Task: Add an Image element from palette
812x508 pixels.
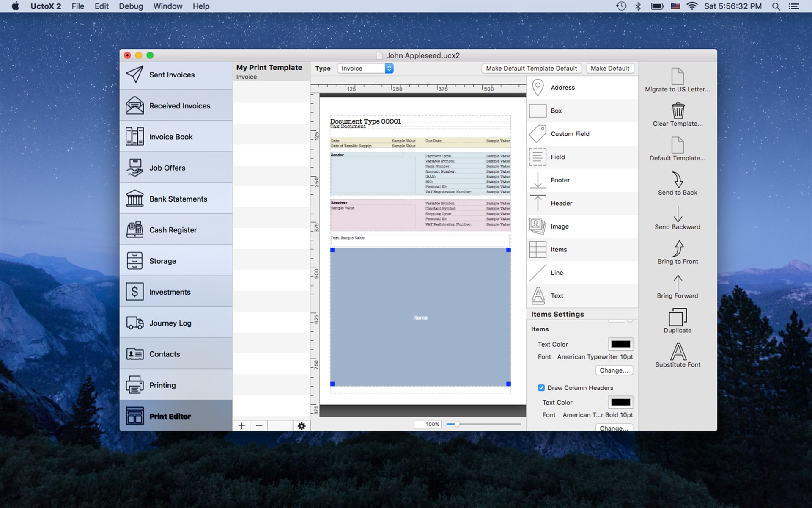Action: pyautogui.click(x=559, y=226)
